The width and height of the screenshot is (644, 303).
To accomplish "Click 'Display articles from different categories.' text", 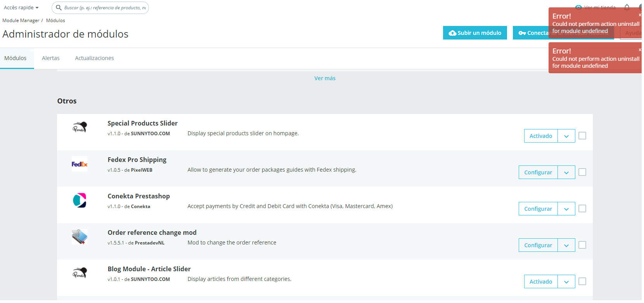I will pyautogui.click(x=239, y=279).
